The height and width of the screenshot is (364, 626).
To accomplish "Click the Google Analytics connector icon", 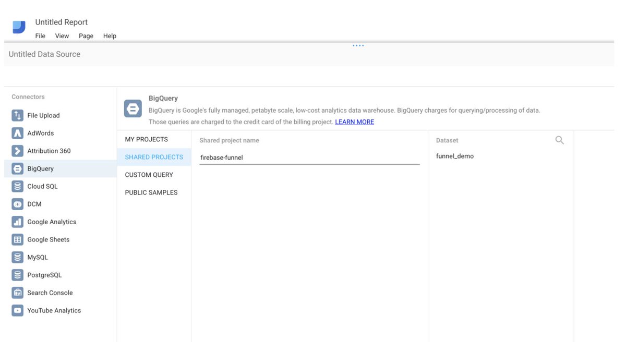I will pos(18,222).
